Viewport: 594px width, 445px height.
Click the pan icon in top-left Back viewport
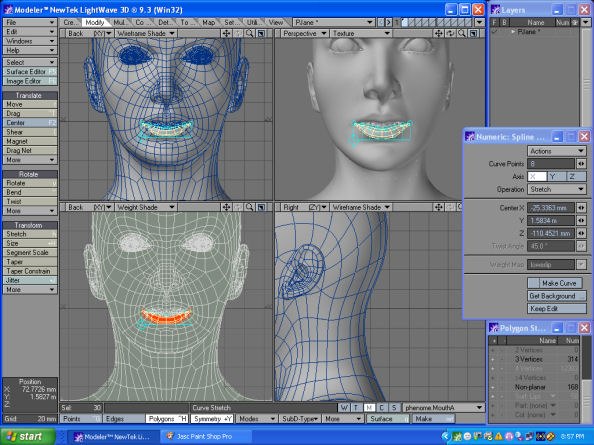[226, 33]
